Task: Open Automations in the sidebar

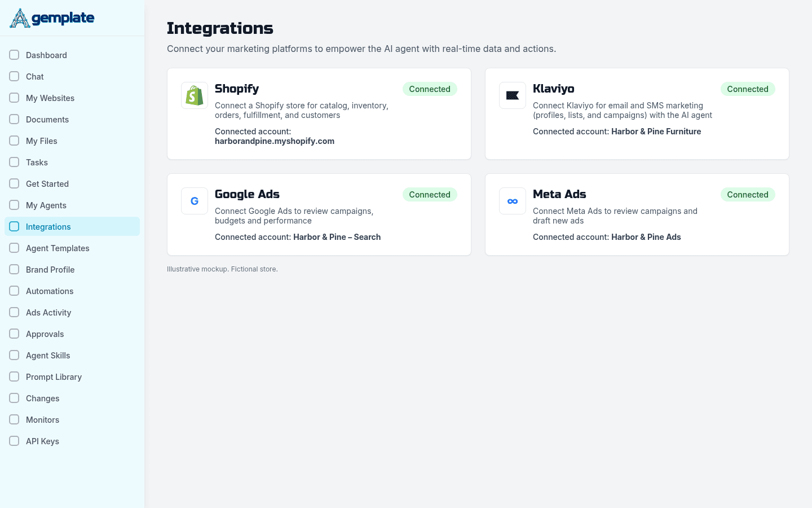Action: tap(72, 291)
